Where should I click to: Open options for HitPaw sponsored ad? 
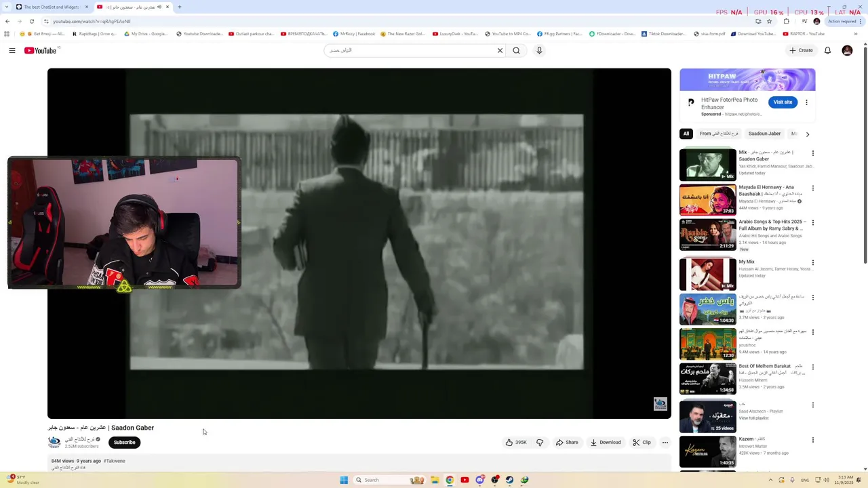click(x=806, y=102)
